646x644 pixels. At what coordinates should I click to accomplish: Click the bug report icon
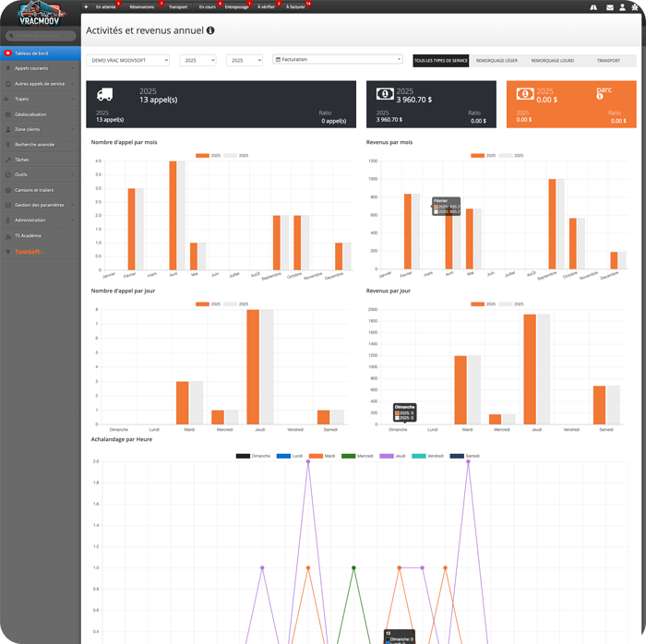tap(635, 7)
